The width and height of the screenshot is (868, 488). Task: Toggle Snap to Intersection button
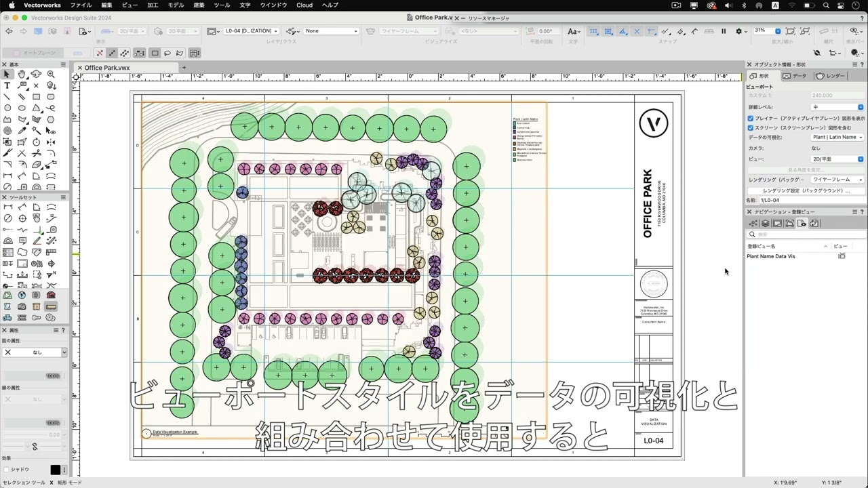(x=637, y=31)
